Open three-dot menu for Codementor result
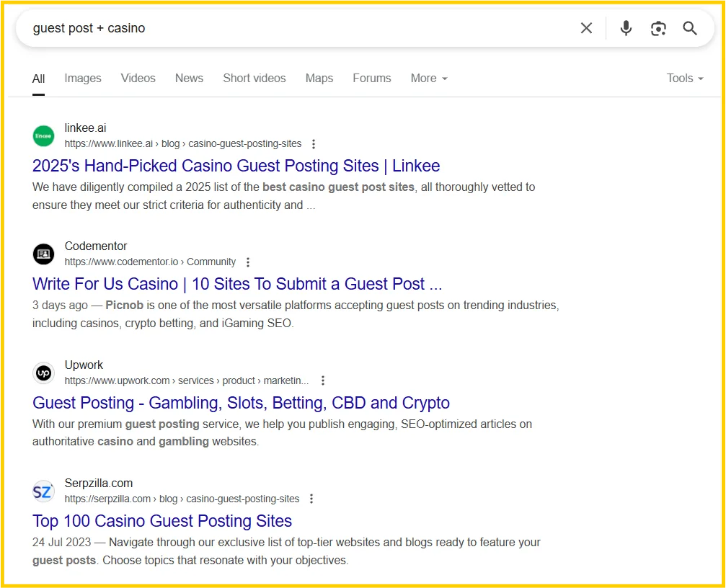Image resolution: width=726 pixels, height=588 pixels. tap(248, 262)
